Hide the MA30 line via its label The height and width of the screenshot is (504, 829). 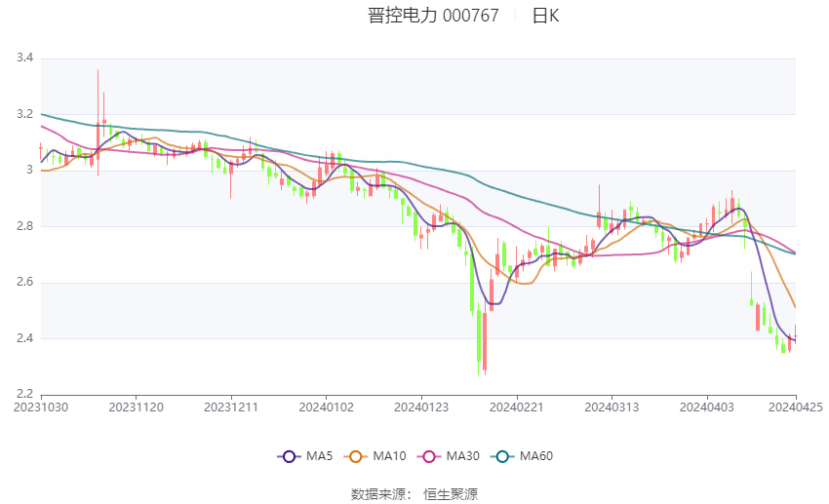(462, 456)
